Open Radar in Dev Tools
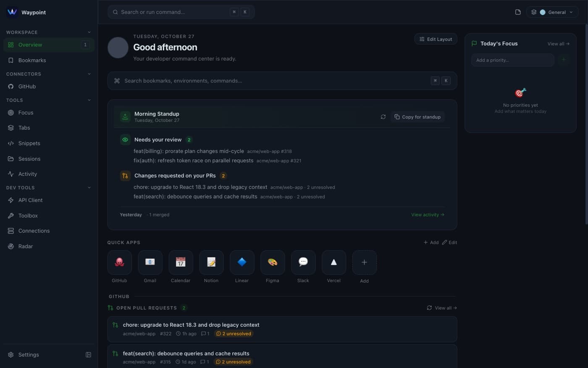Image resolution: width=588 pixels, height=368 pixels. click(49, 246)
